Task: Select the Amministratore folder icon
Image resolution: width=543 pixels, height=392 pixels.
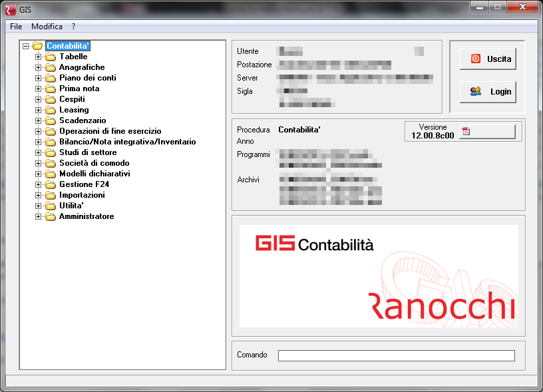Action: tap(51, 217)
